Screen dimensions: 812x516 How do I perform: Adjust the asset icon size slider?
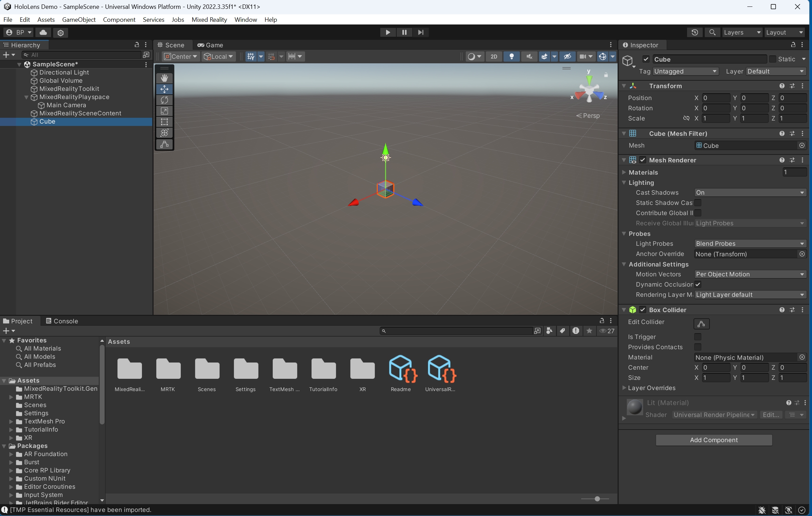597,499
